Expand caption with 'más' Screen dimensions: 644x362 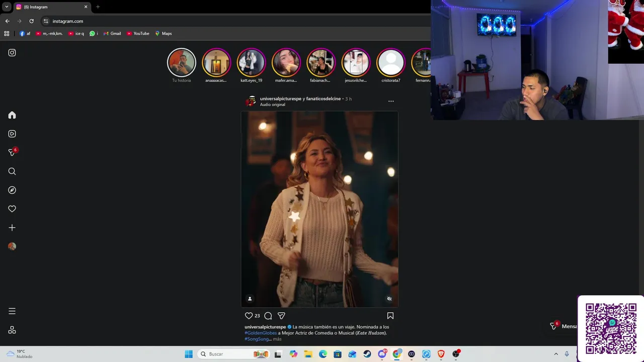point(277,339)
